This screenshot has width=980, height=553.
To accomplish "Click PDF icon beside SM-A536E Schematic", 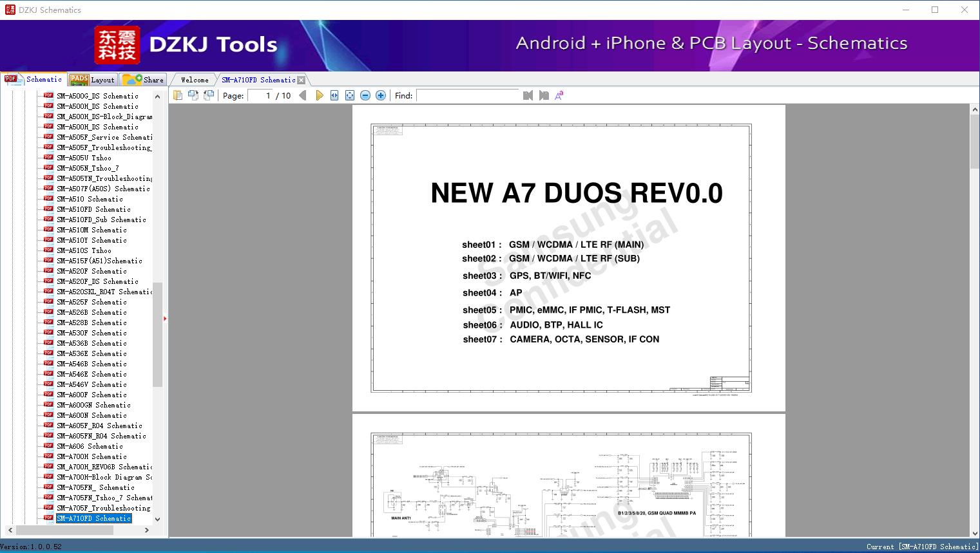I will [x=48, y=353].
